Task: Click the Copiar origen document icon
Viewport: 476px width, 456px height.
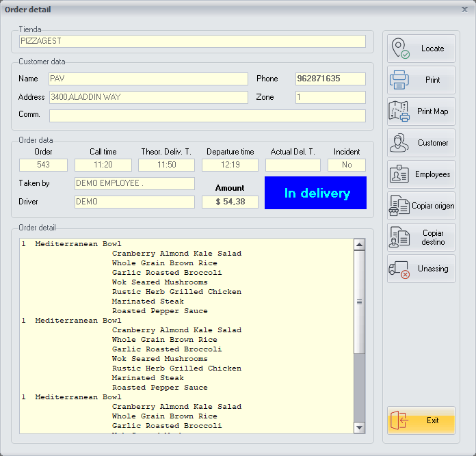Action: coord(399,206)
